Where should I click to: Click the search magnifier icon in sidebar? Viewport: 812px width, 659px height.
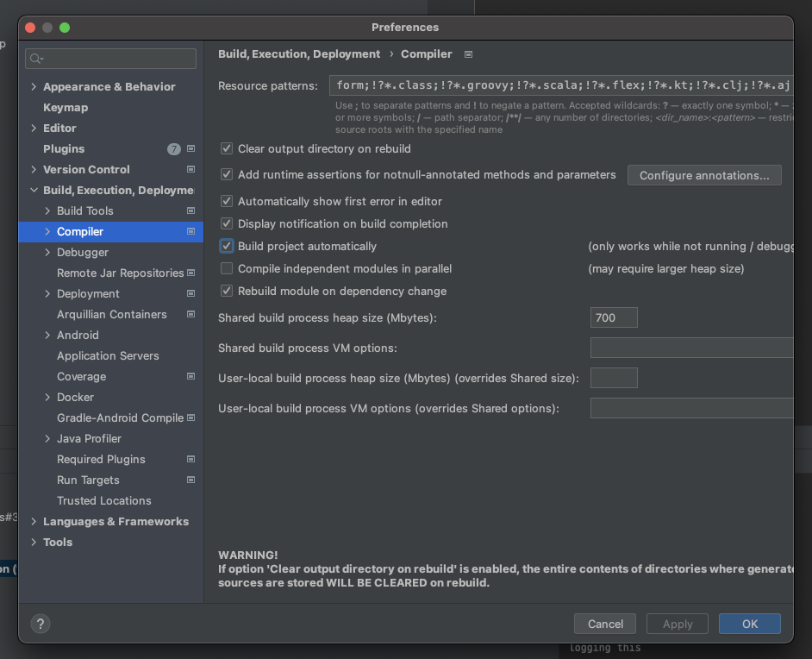pyautogui.click(x=36, y=59)
